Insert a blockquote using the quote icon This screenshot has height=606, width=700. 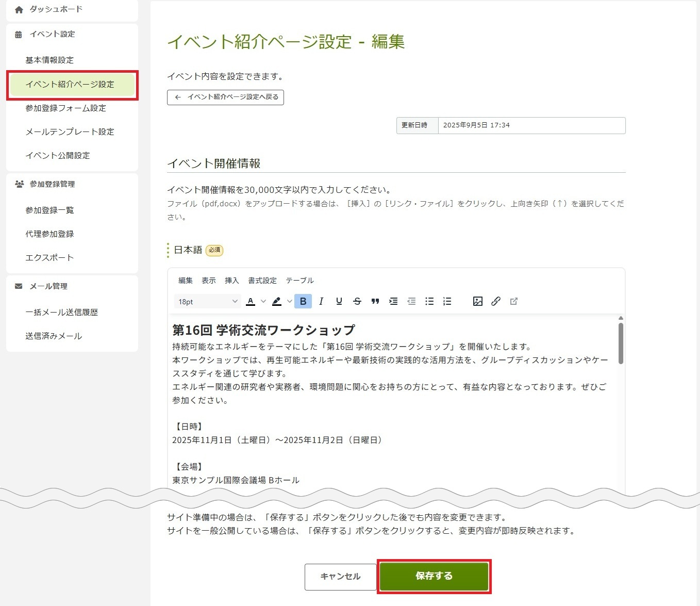click(x=375, y=302)
